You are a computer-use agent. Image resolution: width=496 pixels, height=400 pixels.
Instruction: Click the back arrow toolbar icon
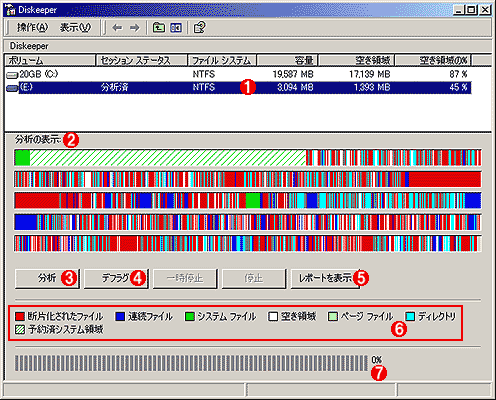tap(117, 28)
